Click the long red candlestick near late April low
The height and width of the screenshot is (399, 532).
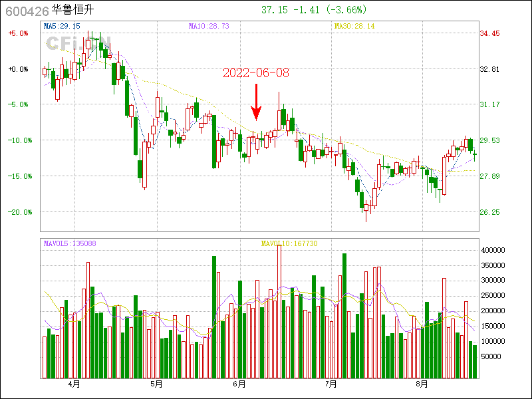click(x=144, y=164)
